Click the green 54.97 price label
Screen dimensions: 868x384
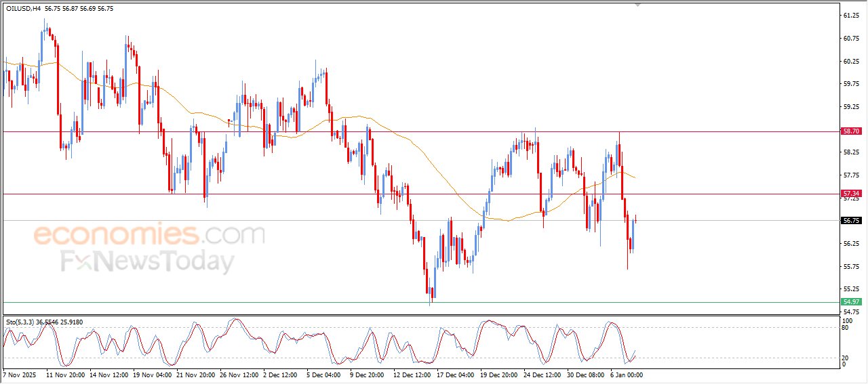(851, 301)
